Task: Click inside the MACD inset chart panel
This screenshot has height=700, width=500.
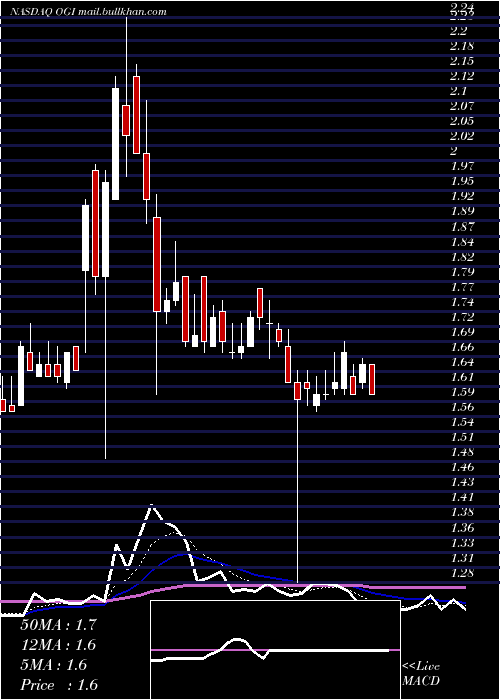Action: (x=275, y=650)
